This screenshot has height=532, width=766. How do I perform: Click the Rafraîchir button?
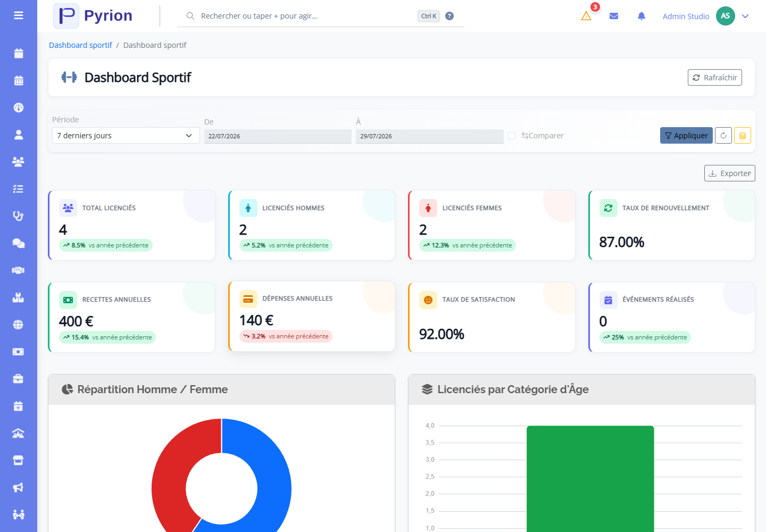(x=715, y=78)
